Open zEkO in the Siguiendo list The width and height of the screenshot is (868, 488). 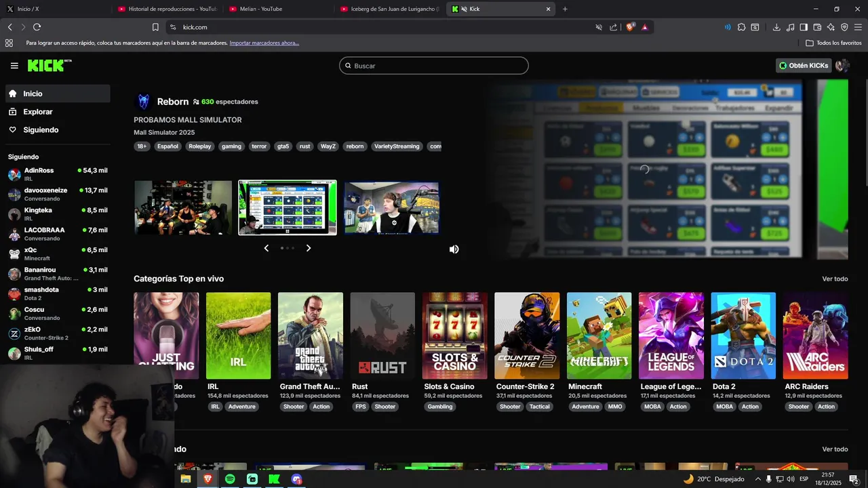tap(58, 333)
